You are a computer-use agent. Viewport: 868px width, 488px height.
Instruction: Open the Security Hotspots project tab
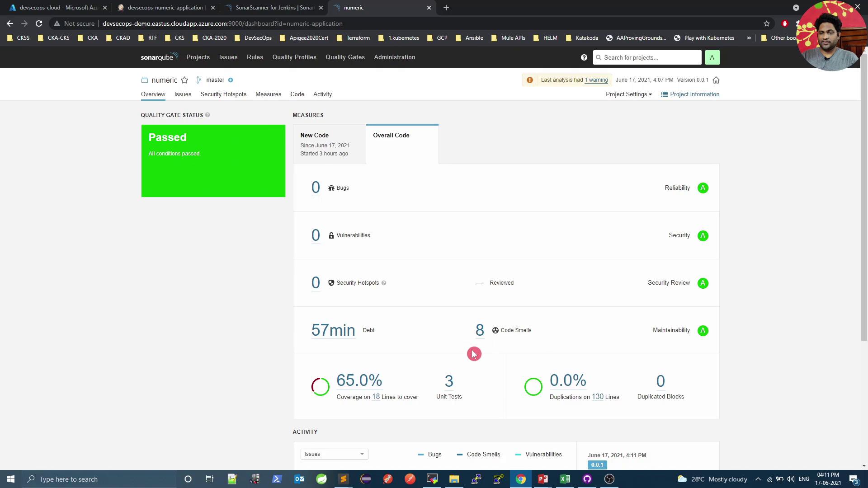coord(223,94)
